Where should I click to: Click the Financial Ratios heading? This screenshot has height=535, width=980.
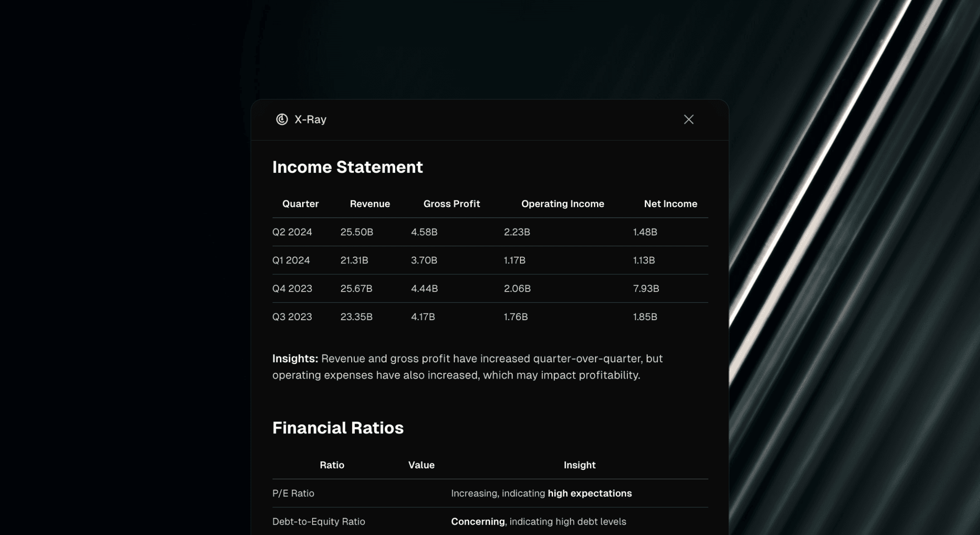[x=338, y=427]
